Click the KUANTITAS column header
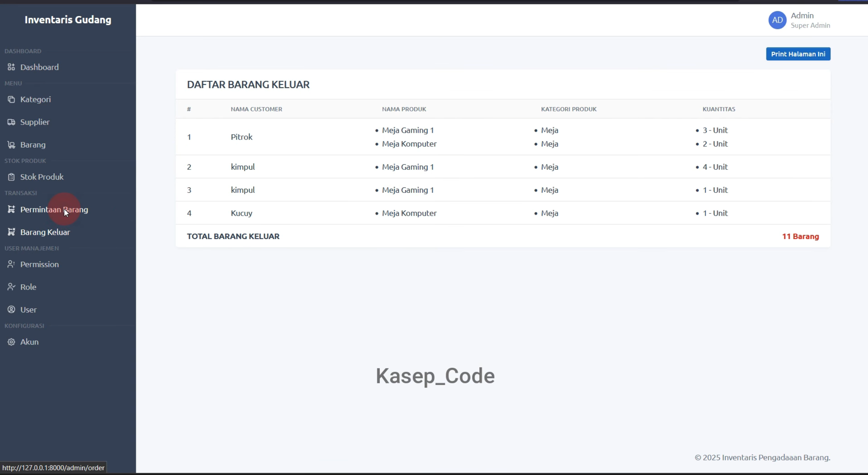 (719, 109)
